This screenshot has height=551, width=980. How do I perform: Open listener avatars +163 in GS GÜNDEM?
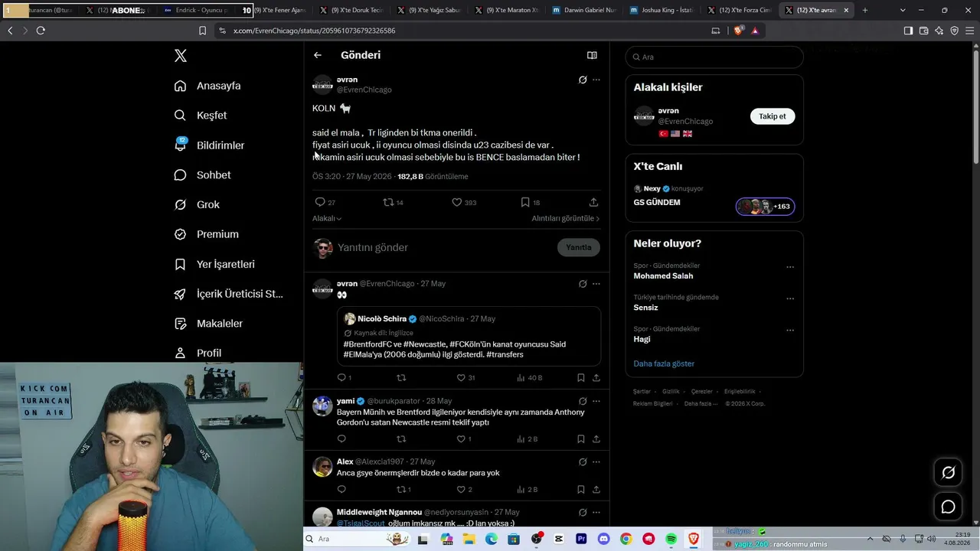[x=765, y=207]
